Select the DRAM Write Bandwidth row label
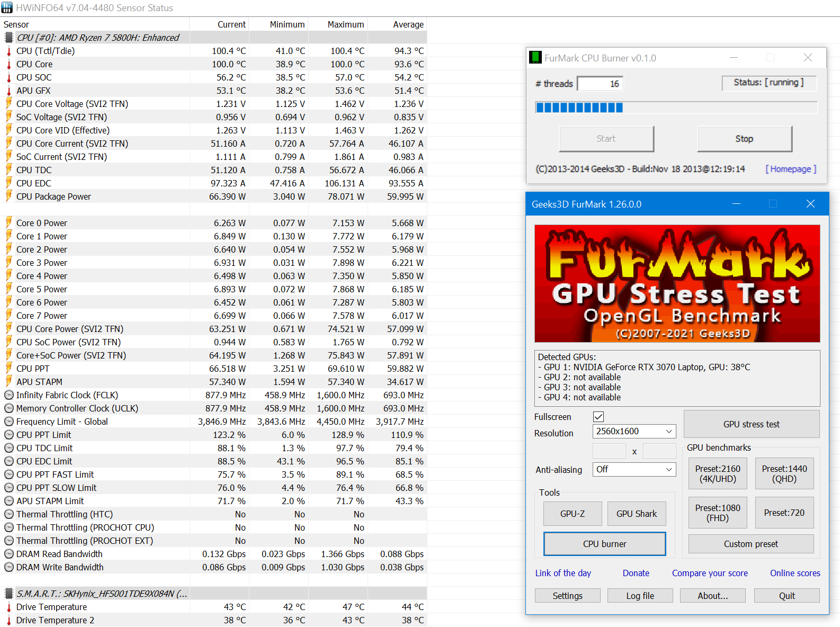This screenshot has width=840, height=627. [60, 567]
